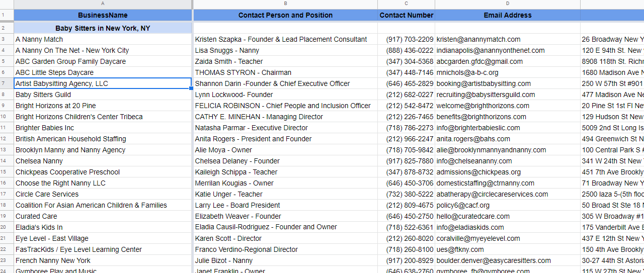Click row 15 header number
The image size is (644, 273).
click(4, 172)
